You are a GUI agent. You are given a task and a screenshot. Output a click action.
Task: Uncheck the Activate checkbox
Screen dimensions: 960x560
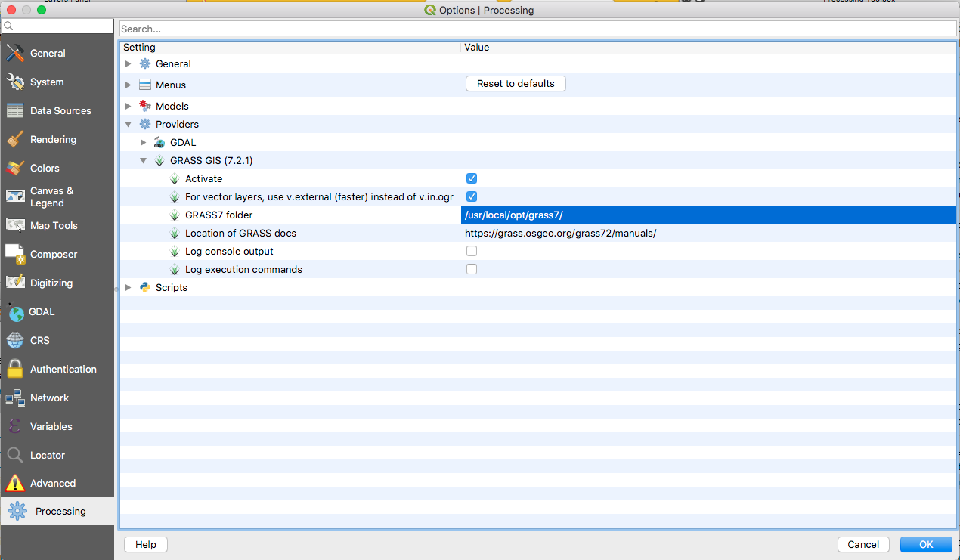pos(472,179)
